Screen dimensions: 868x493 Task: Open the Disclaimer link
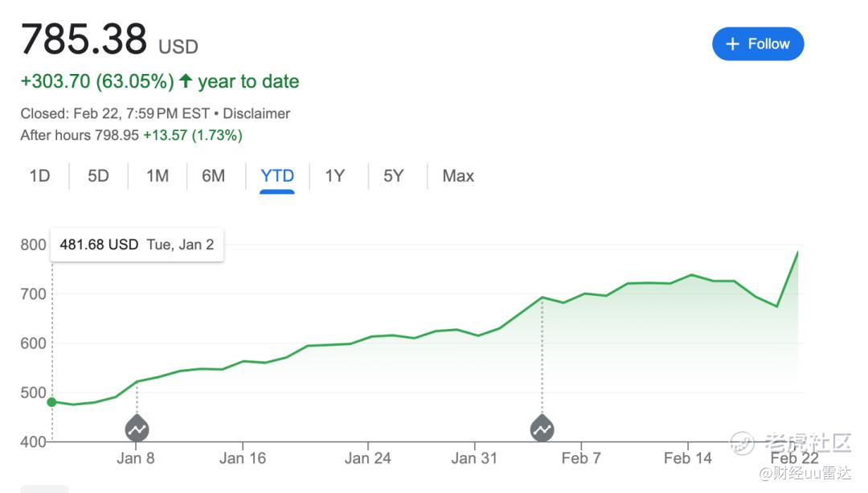point(256,113)
